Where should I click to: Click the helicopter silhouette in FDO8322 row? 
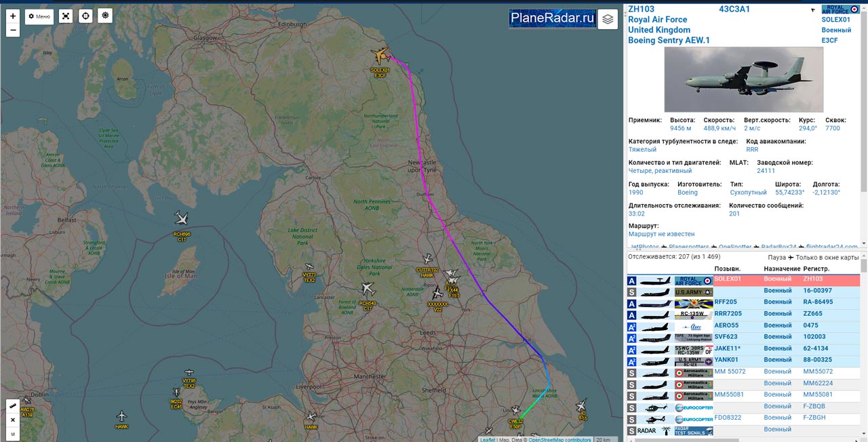click(655, 419)
